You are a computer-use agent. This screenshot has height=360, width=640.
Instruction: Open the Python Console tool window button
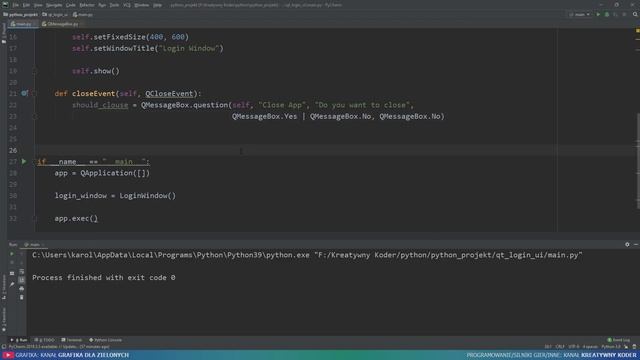point(106,340)
